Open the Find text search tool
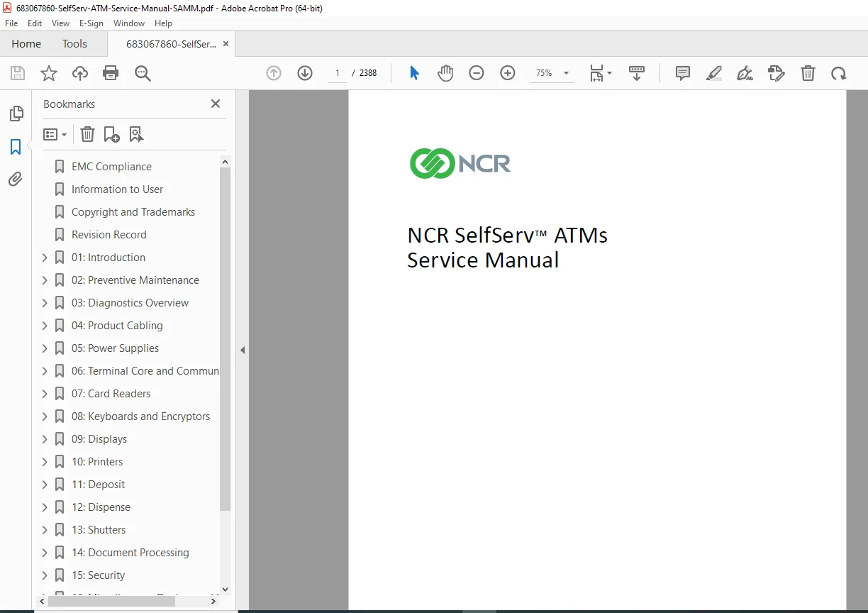This screenshot has width=868, height=613. click(143, 73)
